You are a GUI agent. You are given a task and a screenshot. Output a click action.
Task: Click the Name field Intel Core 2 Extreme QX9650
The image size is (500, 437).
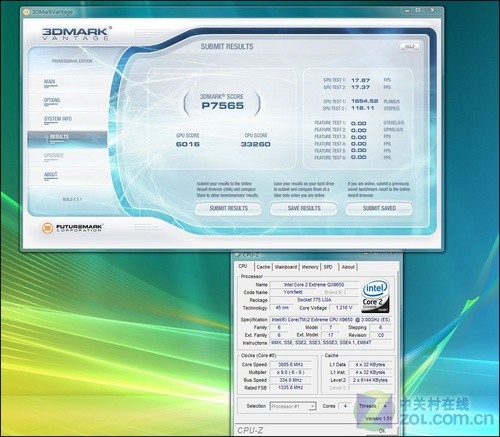[314, 285]
